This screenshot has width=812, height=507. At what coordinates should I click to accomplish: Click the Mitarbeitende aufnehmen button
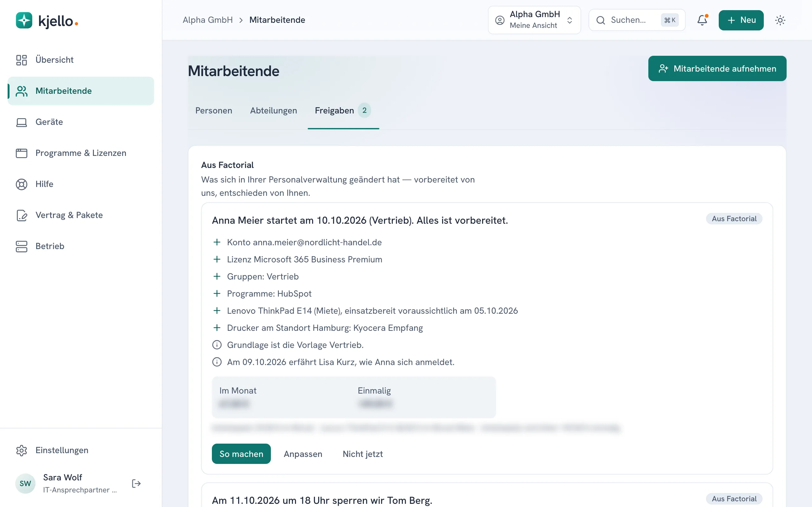coord(717,68)
